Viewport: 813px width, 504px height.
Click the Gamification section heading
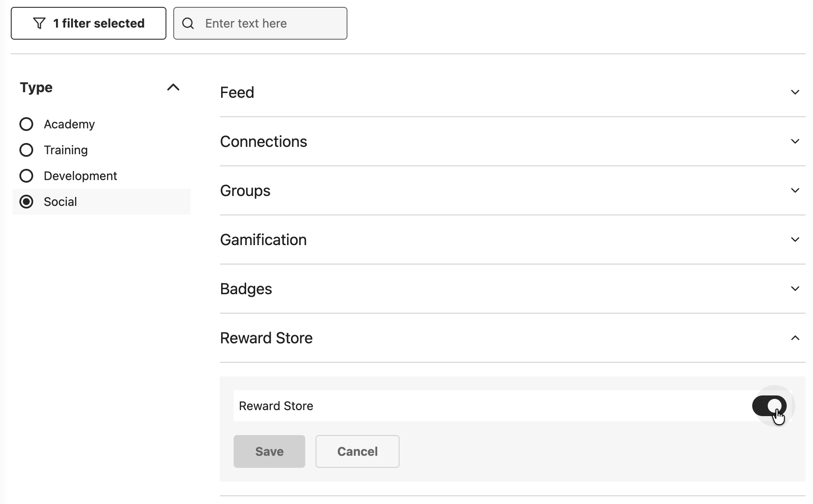point(263,240)
